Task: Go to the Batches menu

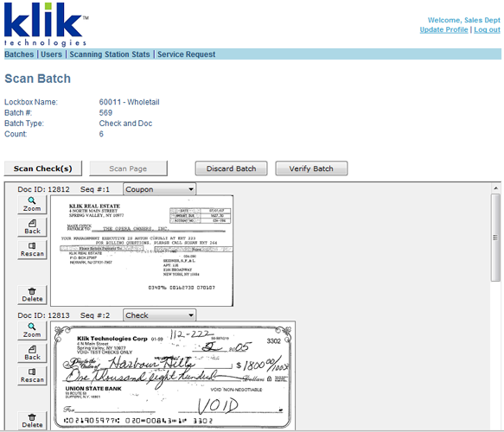Action: click(19, 54)
